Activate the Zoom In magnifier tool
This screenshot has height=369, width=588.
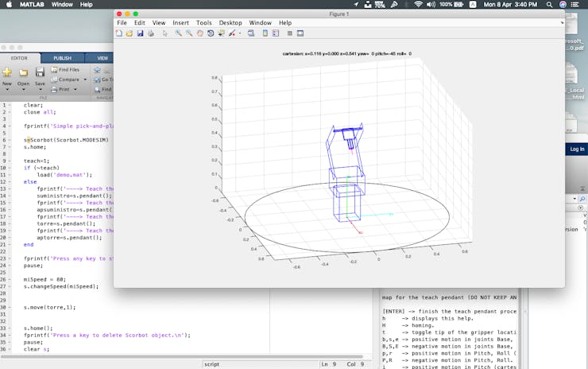[179, 33]
